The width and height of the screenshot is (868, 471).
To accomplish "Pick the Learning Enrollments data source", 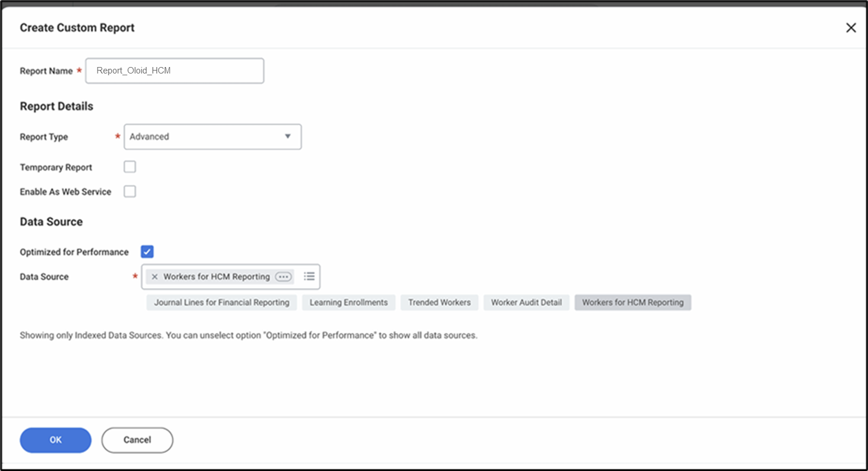I will tap(349, 303).
